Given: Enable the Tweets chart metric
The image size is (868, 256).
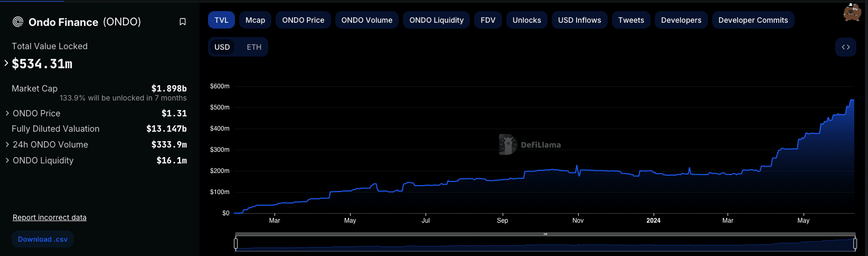Looking at the screenshot, I should click(631, 20).
